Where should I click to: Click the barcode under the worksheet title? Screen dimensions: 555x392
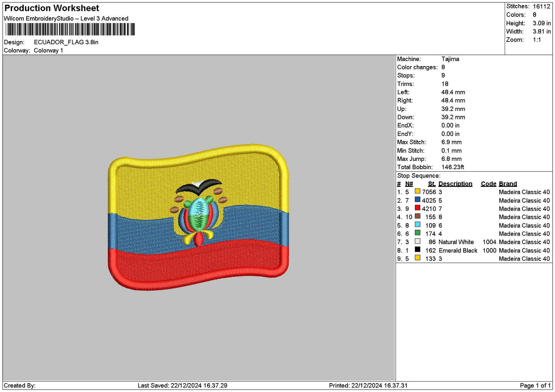pyautogui.click(x=70, y=29)
